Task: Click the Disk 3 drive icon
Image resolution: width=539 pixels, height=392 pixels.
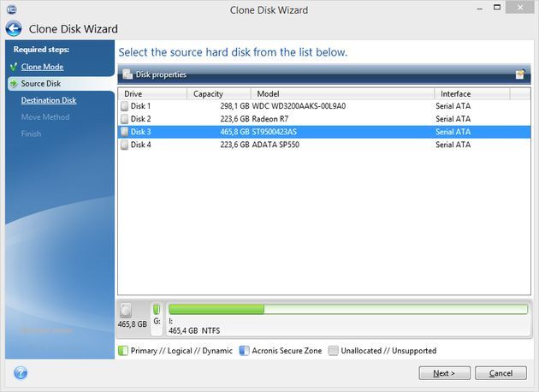Action: click(124, 132)
